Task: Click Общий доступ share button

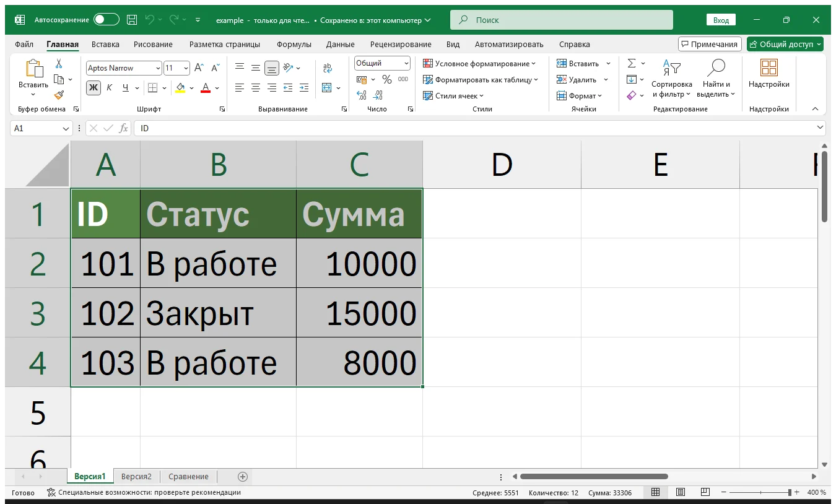Action: [x=785, y=44]
